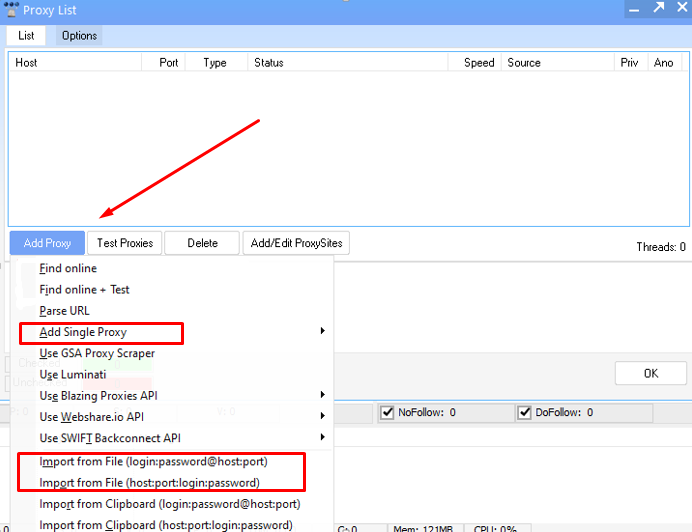Select Parse URL menu entry
The width and height of the screenshot is (692, 532).
tap(64, 311)
